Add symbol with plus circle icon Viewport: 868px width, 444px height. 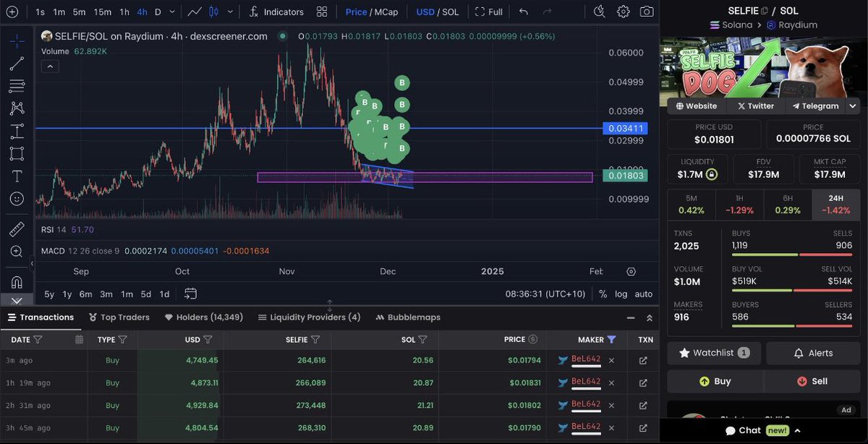[12, 12]
